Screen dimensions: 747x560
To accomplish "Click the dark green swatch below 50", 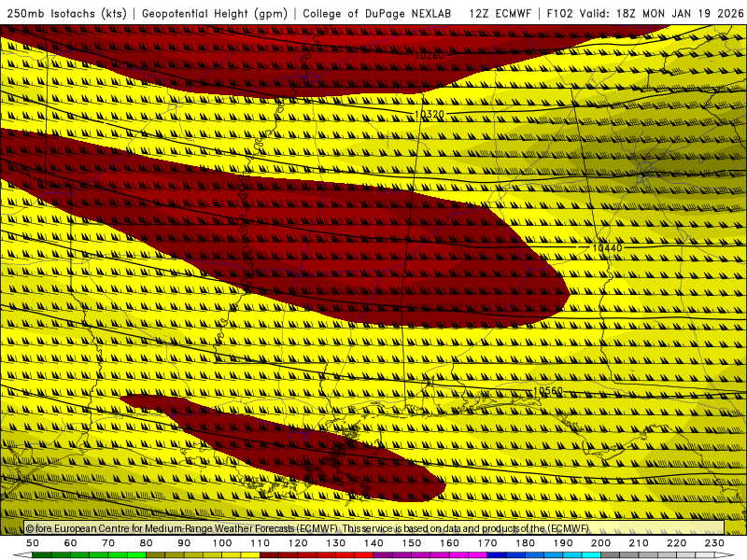I will (x=42, y=555).
